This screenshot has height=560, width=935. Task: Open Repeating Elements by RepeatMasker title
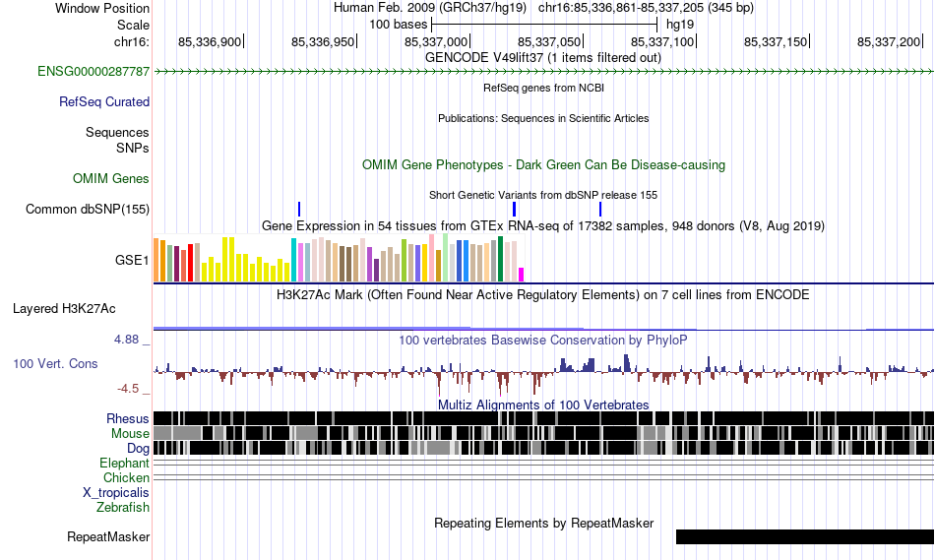click(544, 523)
